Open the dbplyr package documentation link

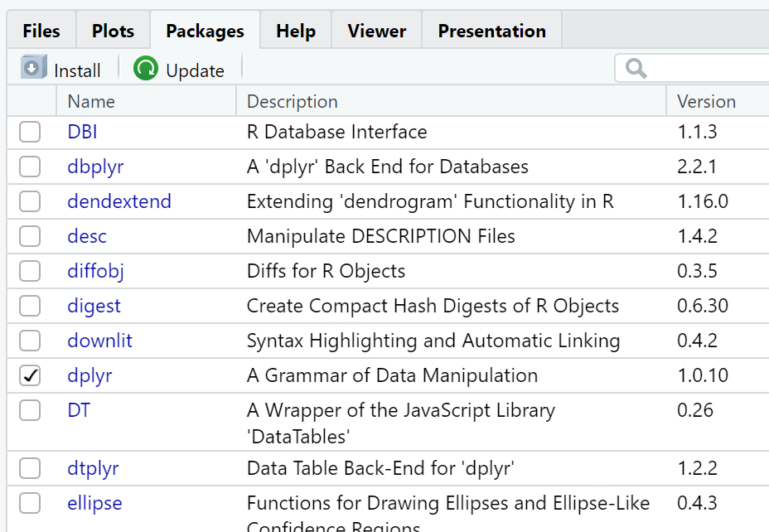tap(95, 167)
